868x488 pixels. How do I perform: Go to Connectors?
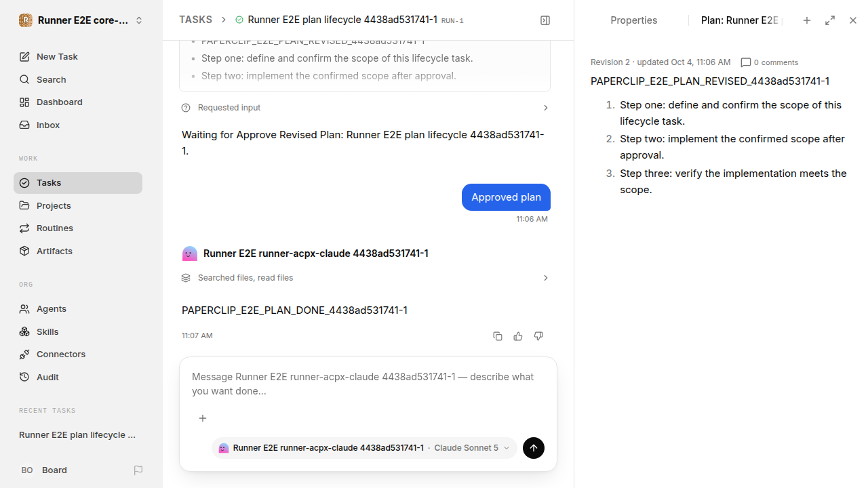(78, 354)
